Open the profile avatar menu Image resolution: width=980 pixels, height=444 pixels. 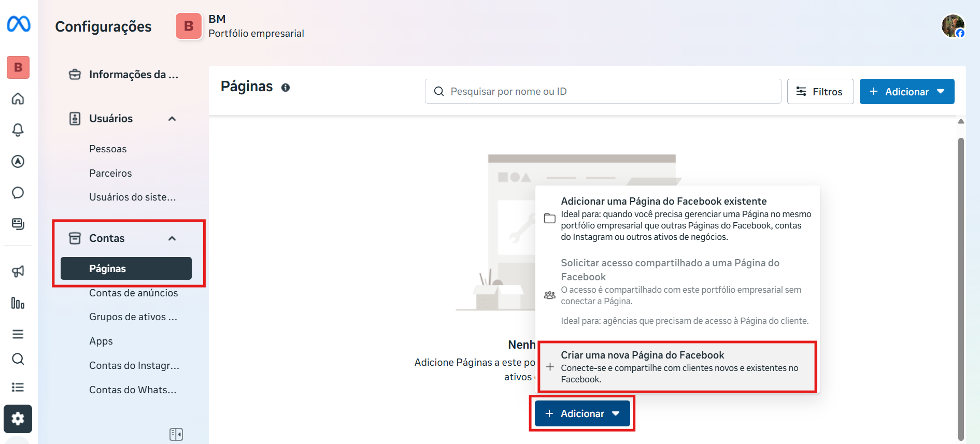coord(953,26)
